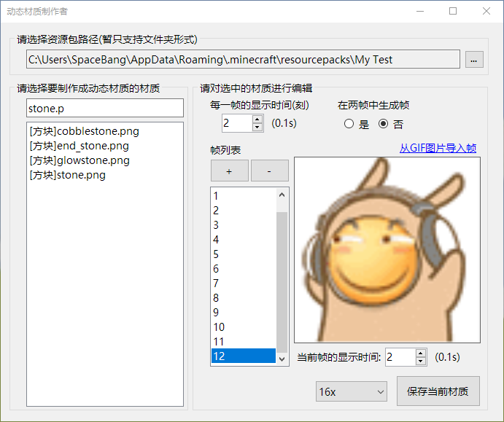Select frame 1 in the frame list
Image resolution: width=504 pixels, height=422 pixels.
point(244,195)
